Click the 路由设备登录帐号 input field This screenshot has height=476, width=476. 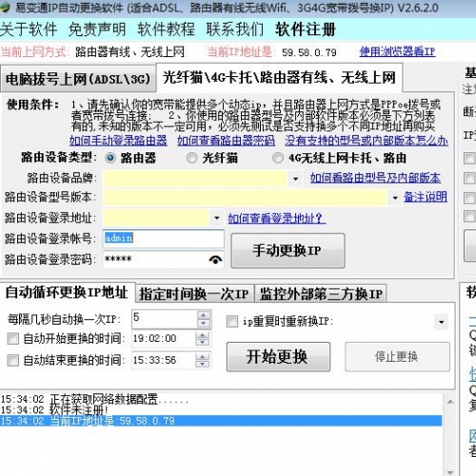[164, 238]
